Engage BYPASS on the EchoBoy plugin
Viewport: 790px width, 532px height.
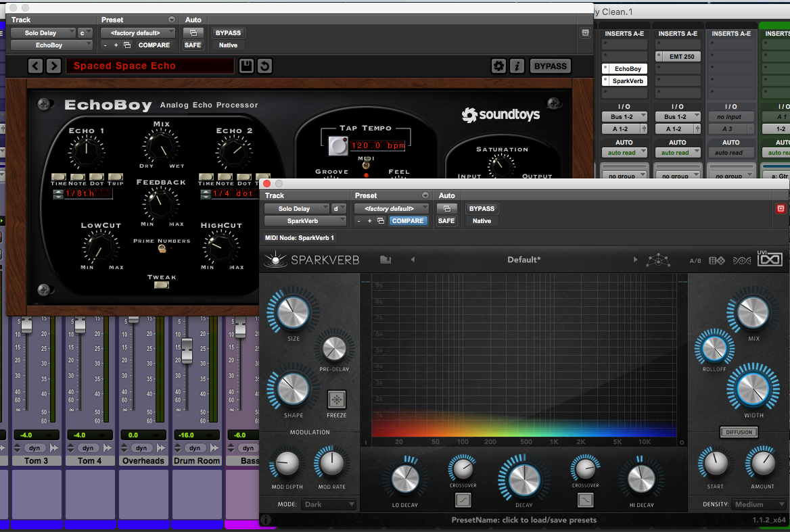click(x=550, y=66)
